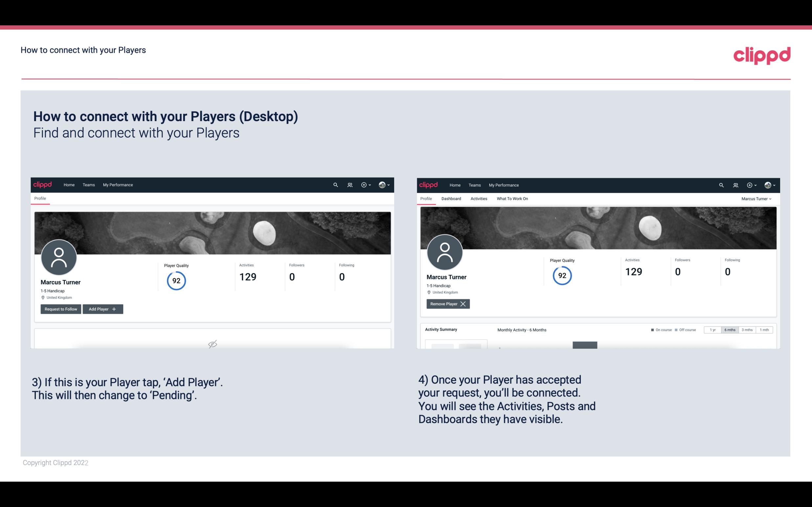Select the '6 mths' activity timeframe toggle

point(730,329)
